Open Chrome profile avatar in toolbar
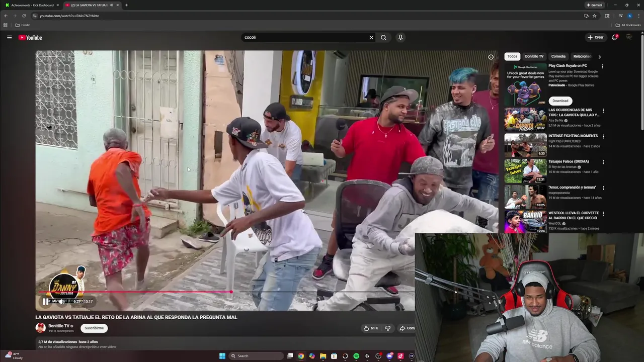This screenshot has height=362, width=644. (x=629, y=16)
